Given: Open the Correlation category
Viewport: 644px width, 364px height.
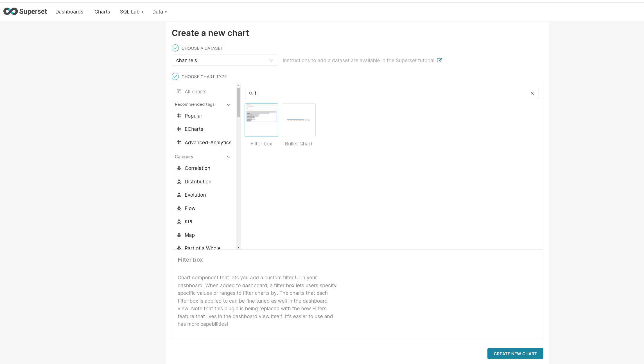Looking at the screenshot, I should click(x=197, y=168).
